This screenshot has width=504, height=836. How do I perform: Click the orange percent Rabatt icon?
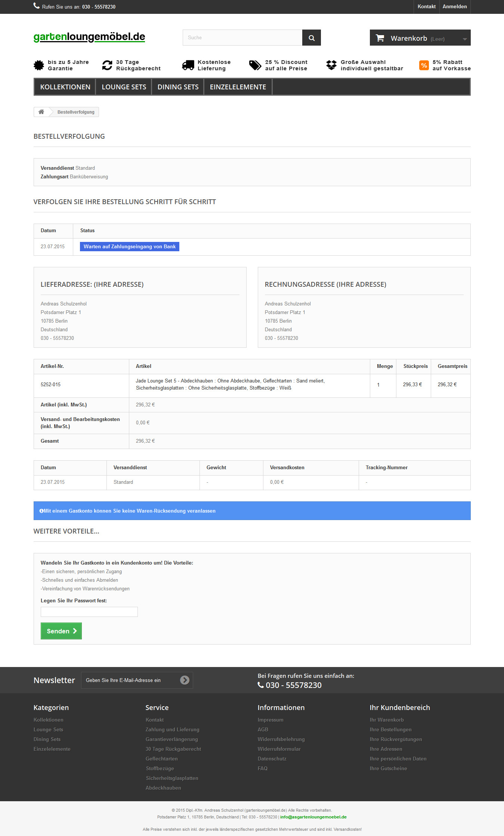(424, 65)
